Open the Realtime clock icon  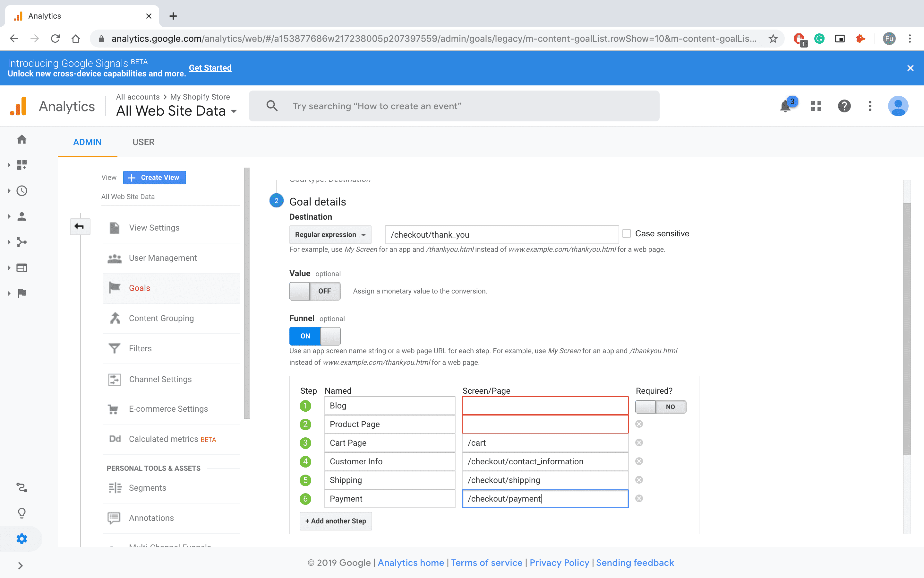tap(22, 191)
